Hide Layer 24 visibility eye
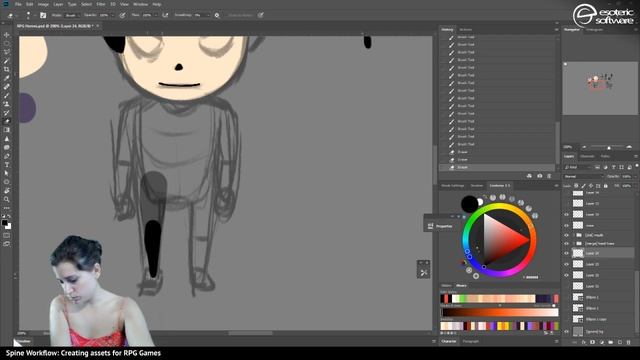The width and height of the screenshot is (640, 360). coord(567,253)
